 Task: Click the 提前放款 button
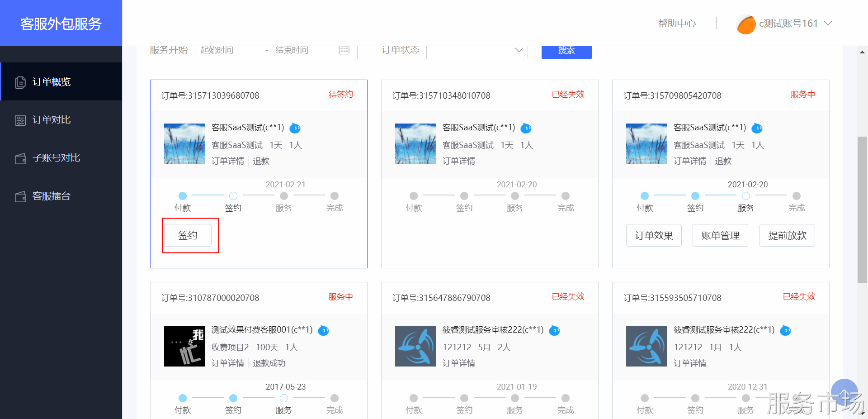tap(787, 235)
